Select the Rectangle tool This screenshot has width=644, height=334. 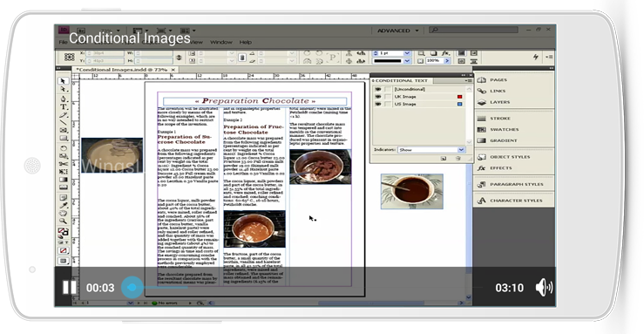pyautogui.click(x=63, y=139)
